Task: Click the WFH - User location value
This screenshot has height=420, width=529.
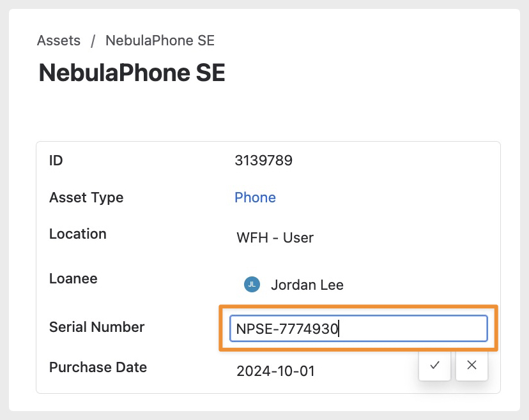Action: [275, 238]
